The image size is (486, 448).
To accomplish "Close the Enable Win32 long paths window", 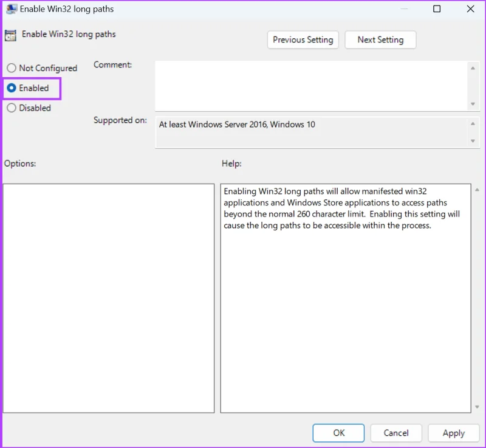I will click(470, 9).
